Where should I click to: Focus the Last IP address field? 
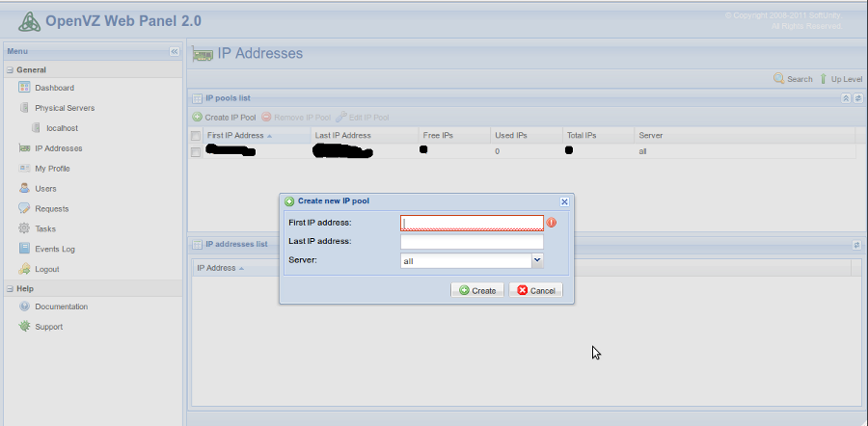472,242
